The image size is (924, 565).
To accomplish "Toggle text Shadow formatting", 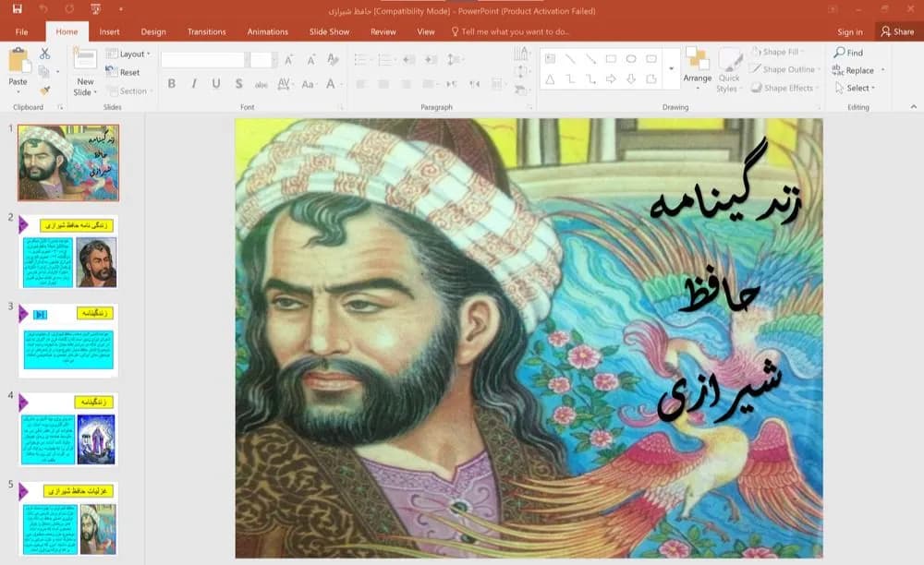I will (x=238, y=84).
